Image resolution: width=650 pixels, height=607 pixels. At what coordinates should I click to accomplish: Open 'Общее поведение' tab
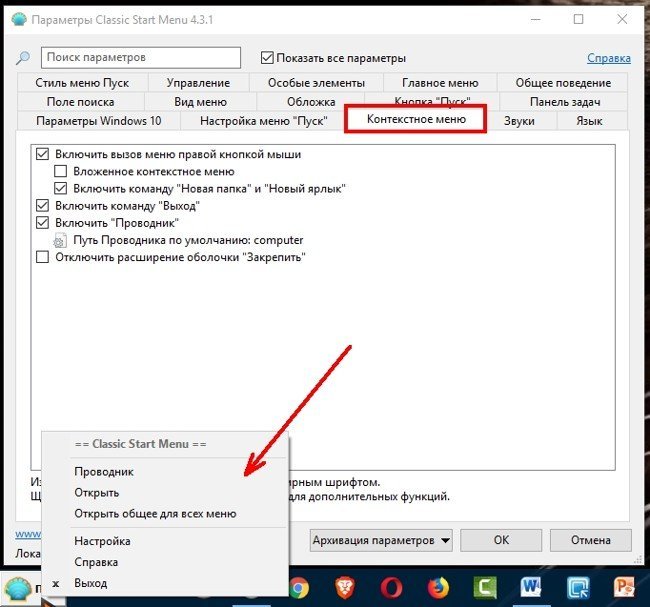(x=563, y=83)
